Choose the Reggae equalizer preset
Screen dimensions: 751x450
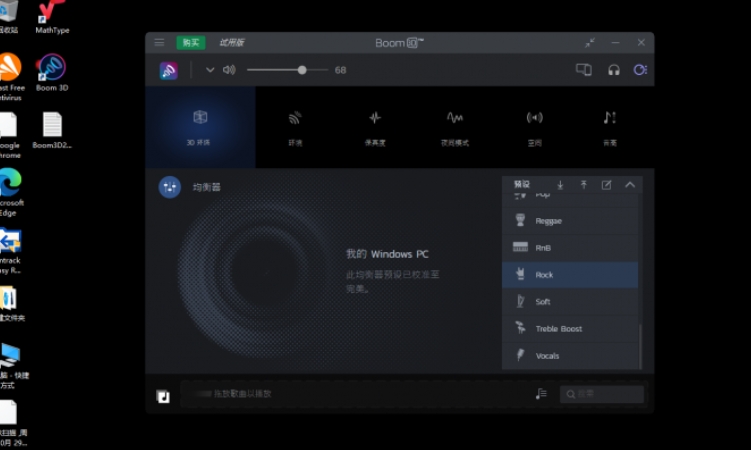(570, 221)
